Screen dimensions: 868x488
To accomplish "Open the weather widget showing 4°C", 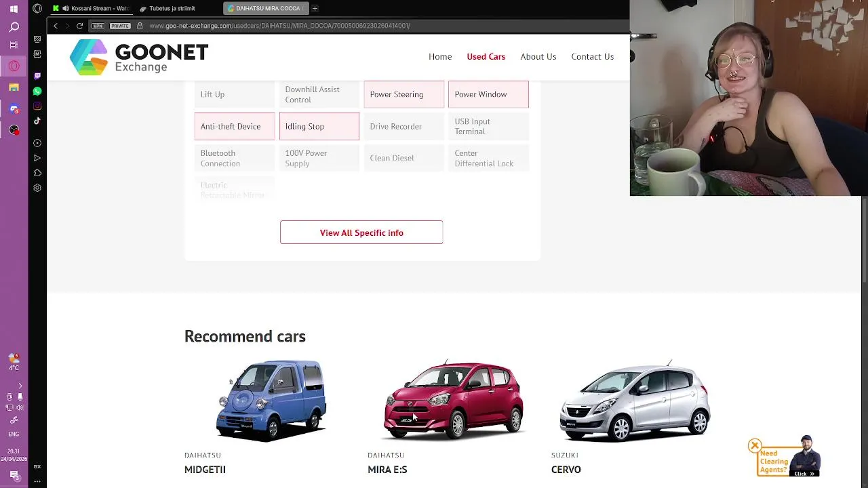I will (14, 362).
